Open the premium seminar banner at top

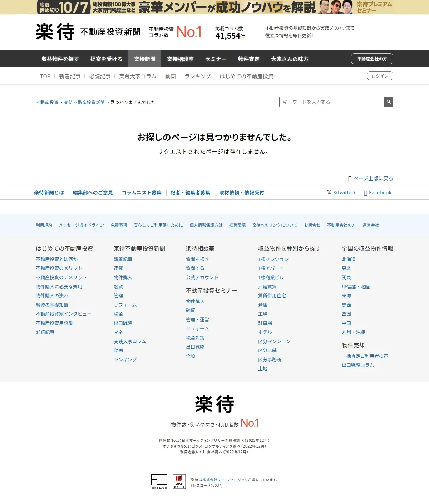tap(214, 7)
